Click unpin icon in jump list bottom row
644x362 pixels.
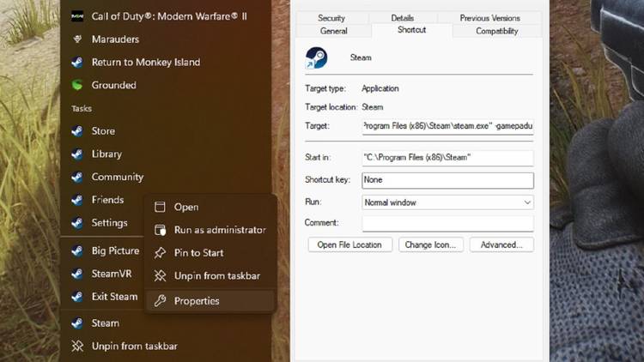pyautogui.click(x=77, y=347)
